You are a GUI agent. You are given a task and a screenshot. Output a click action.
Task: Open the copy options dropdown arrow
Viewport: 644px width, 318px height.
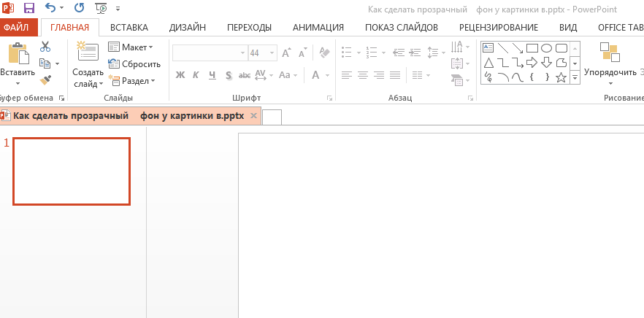[x=57, y=63]
